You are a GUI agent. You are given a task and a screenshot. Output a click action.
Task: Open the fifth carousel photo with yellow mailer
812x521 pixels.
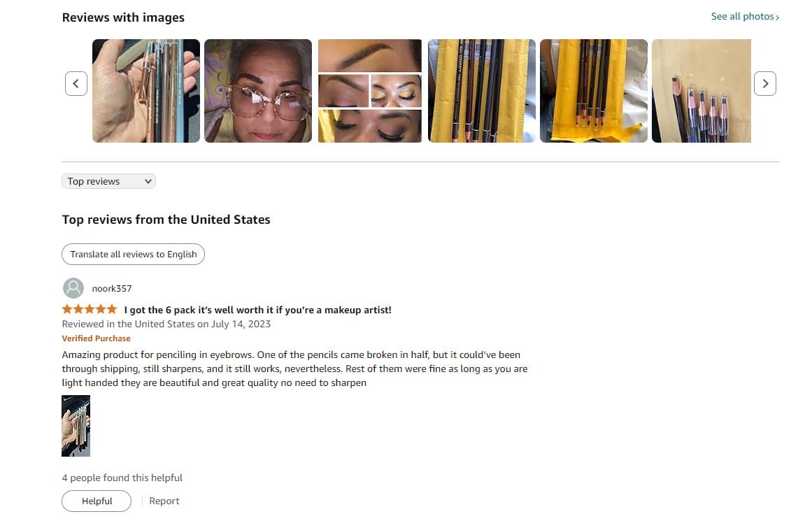594,91
